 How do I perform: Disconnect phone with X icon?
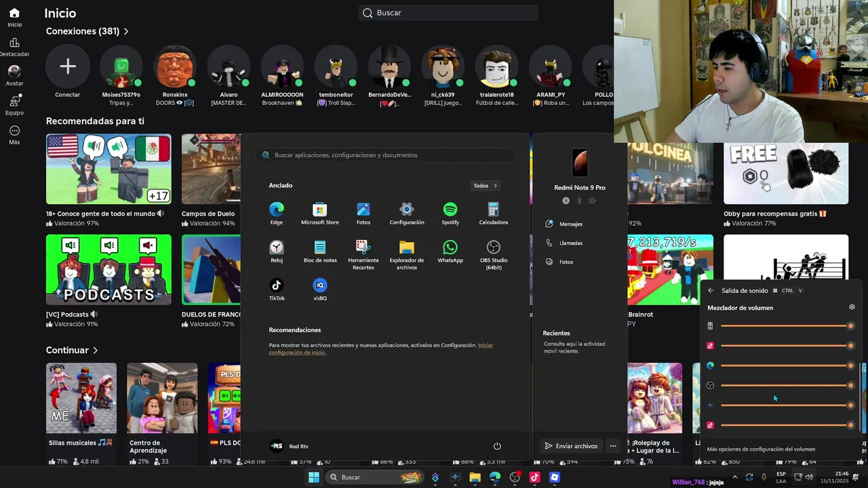tap(566, 201)
